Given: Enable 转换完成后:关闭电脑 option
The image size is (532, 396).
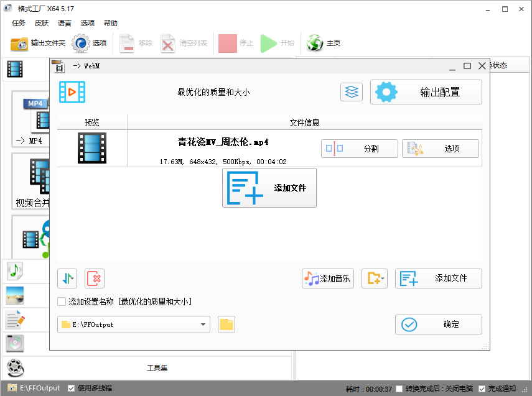Looking at the screenshot, I should [398, 388].
